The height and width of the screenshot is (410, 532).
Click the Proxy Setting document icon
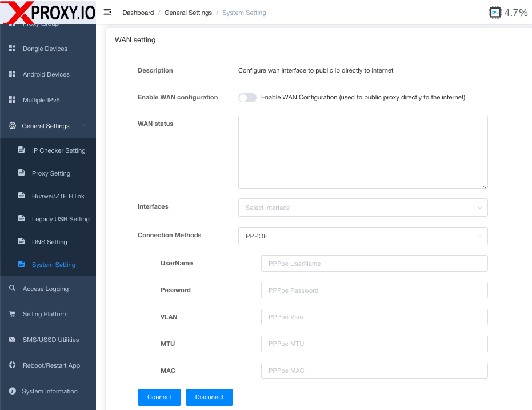tap(21, 173)
